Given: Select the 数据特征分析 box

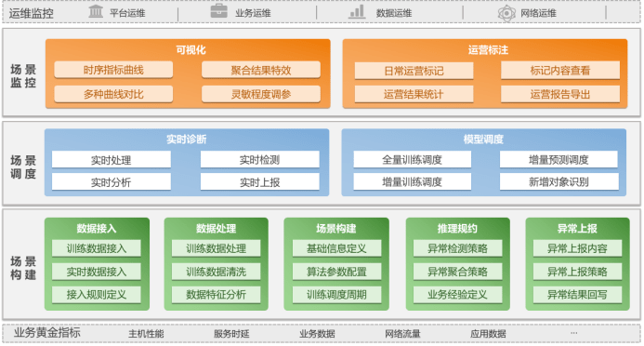Looking at the screenshot, I should pos(216,295).
